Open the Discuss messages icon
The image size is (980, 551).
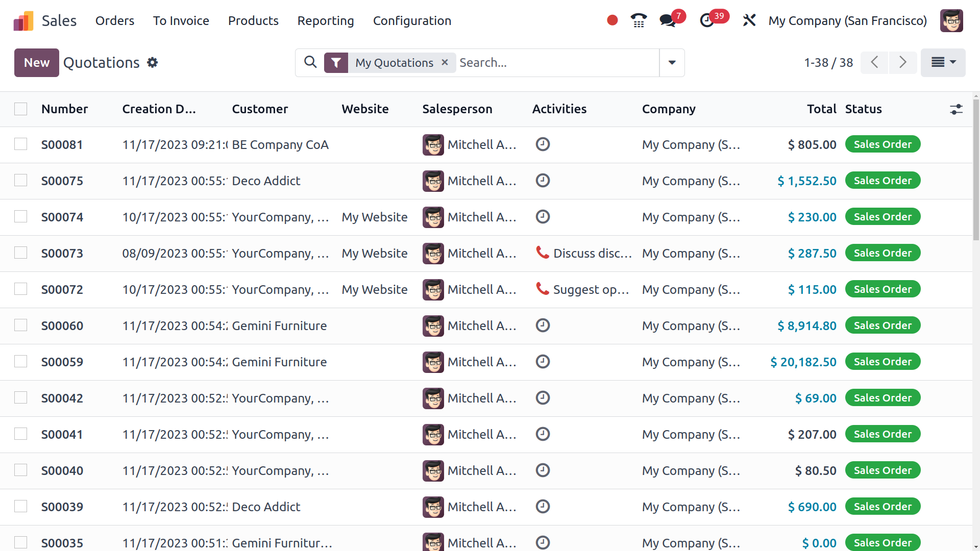pyautogui.click(x=667, y=20)
